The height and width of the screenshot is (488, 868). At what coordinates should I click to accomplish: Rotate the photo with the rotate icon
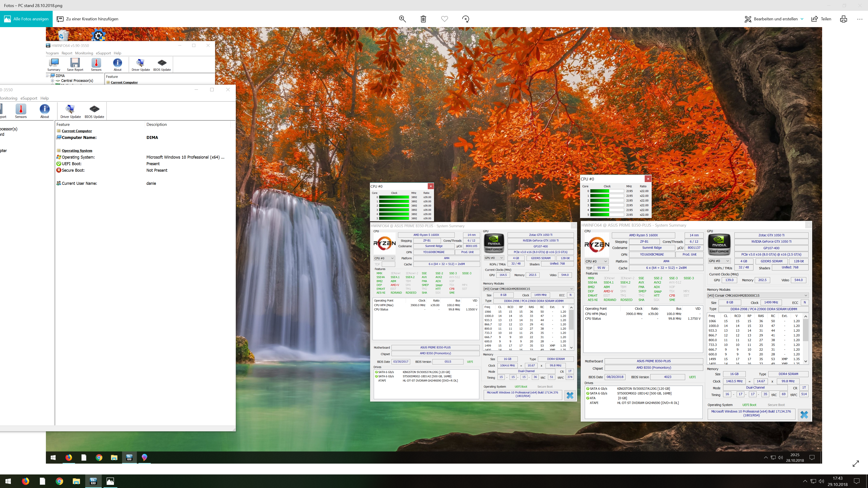pos(466,19)
